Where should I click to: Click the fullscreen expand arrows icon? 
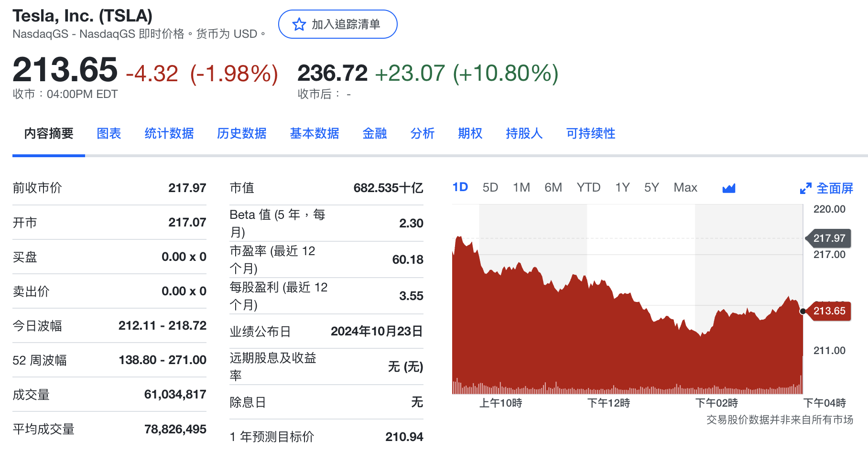point(805,189)
